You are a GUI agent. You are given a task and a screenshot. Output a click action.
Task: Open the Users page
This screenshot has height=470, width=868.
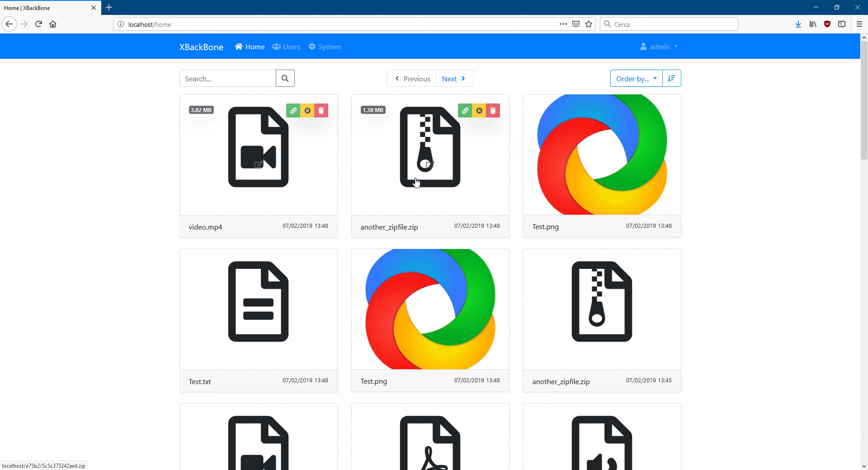click(286, 47)
